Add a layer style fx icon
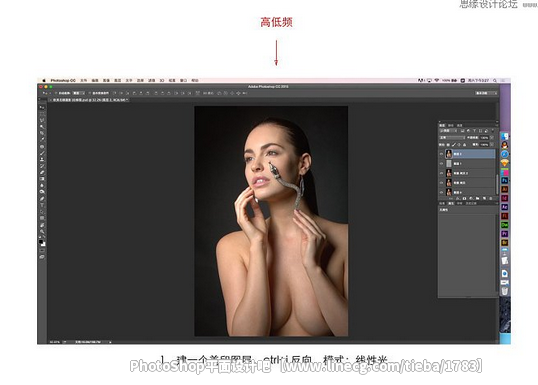The width and height of the screenshot is (538, 385). [458, 198]
